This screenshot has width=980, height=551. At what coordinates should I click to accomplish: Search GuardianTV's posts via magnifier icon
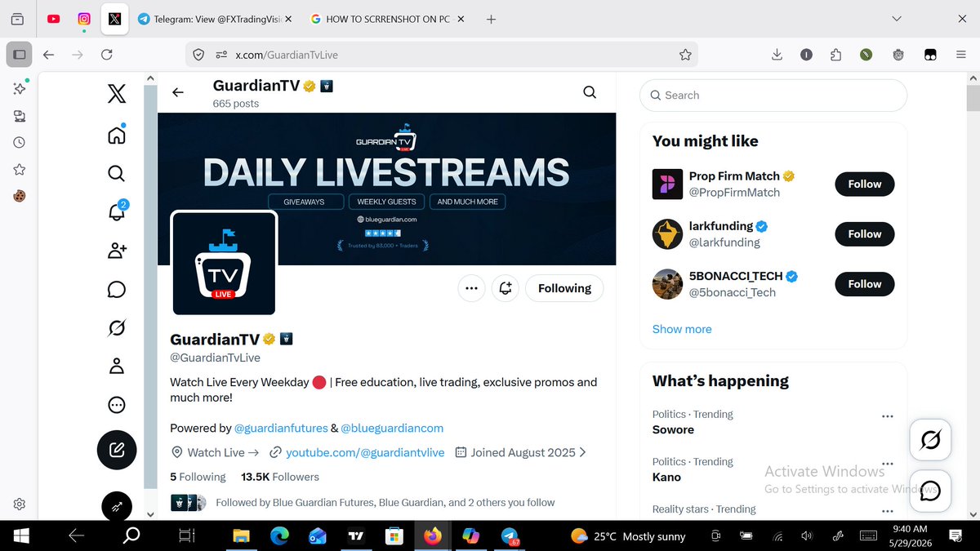[590, 92]
